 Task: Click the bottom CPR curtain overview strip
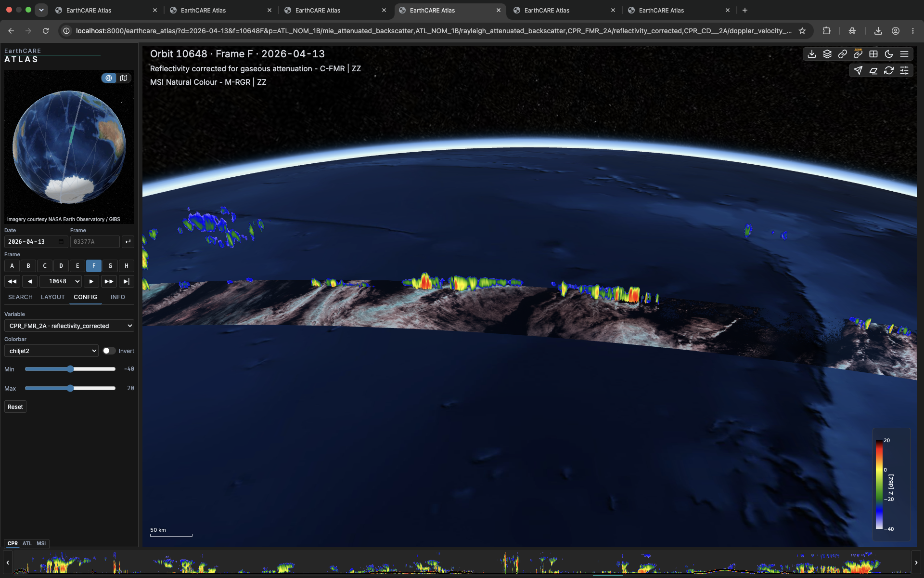[x=462, y=563]
